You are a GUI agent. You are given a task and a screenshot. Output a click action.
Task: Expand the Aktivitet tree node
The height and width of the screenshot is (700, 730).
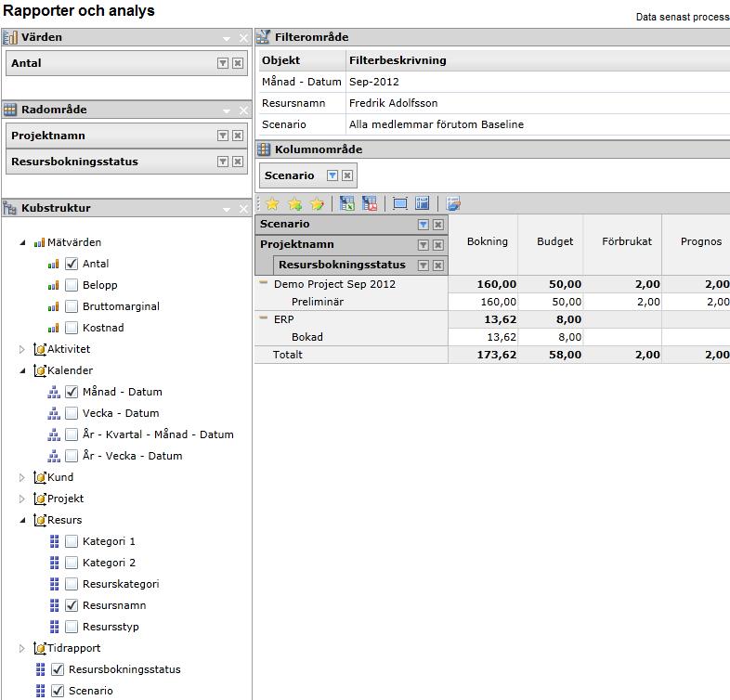tap(22, 349)
